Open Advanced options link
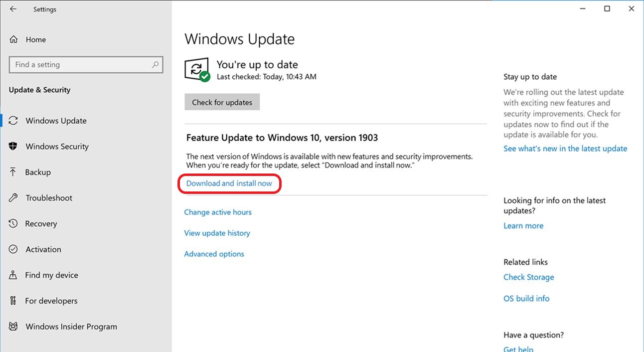The width and height of the screenshot is (644, 352). click(214, 254)
